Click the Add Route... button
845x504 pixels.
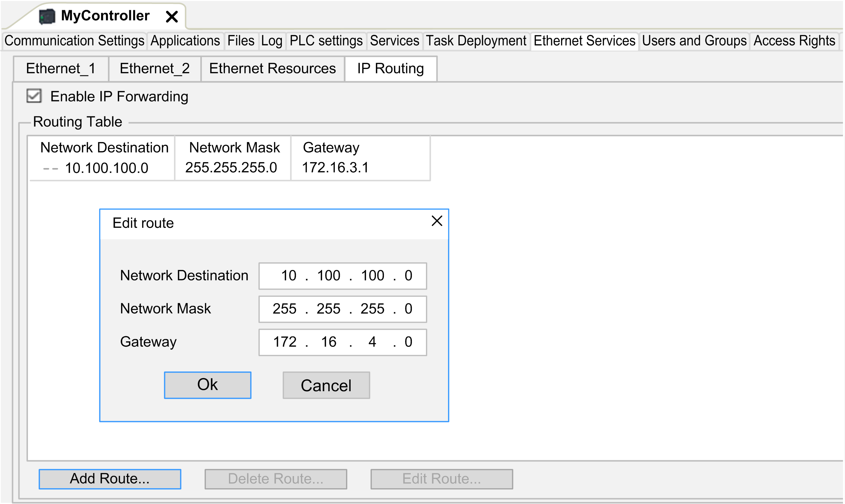[110, 479]
